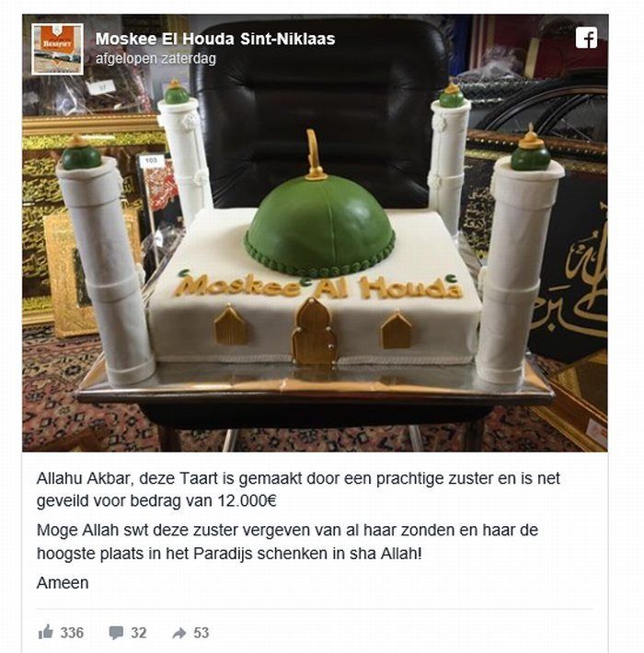The width and height of the screenshot is (644, 653).
Task: Click the 'Allahu Akbar, deze Taart' post text
Action: 298,489
